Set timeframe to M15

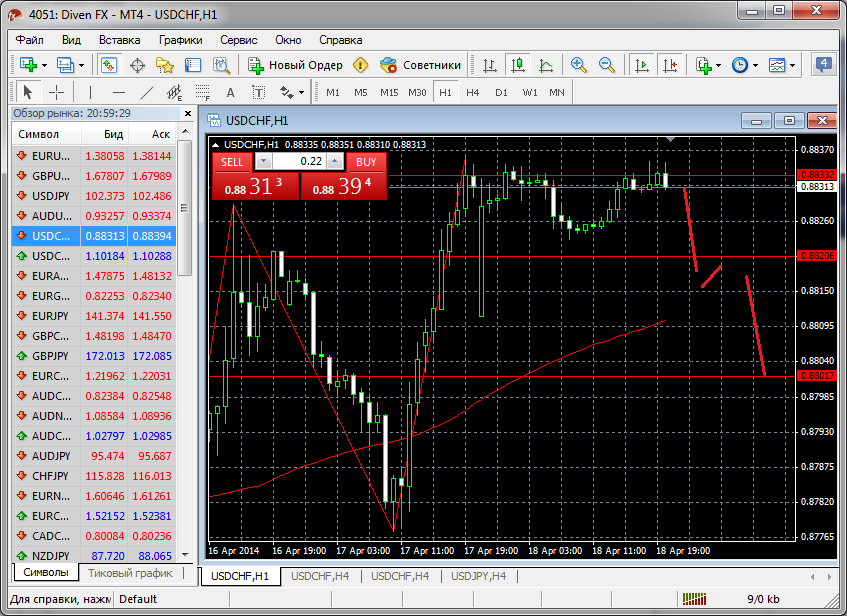click(x=389, y=92)
